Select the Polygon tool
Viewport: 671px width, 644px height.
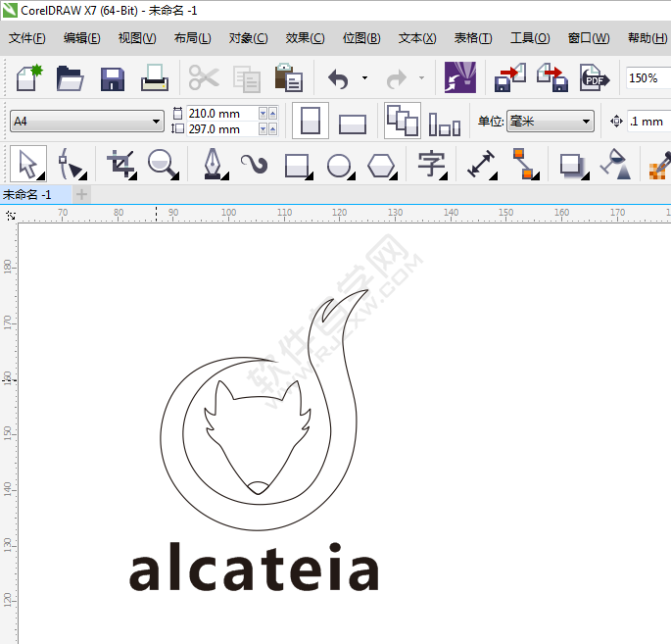tap(382, 166)
